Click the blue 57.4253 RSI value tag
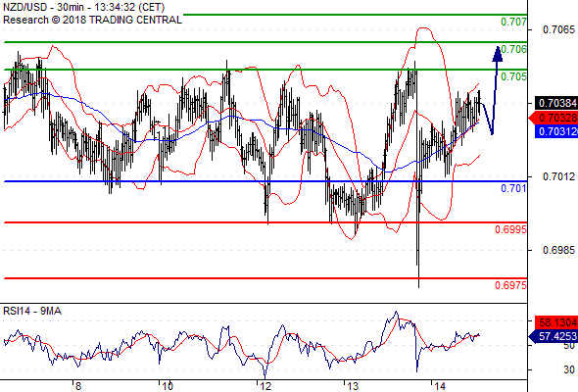This screenshot has height=392, width=578. click(x=554, y=336)
